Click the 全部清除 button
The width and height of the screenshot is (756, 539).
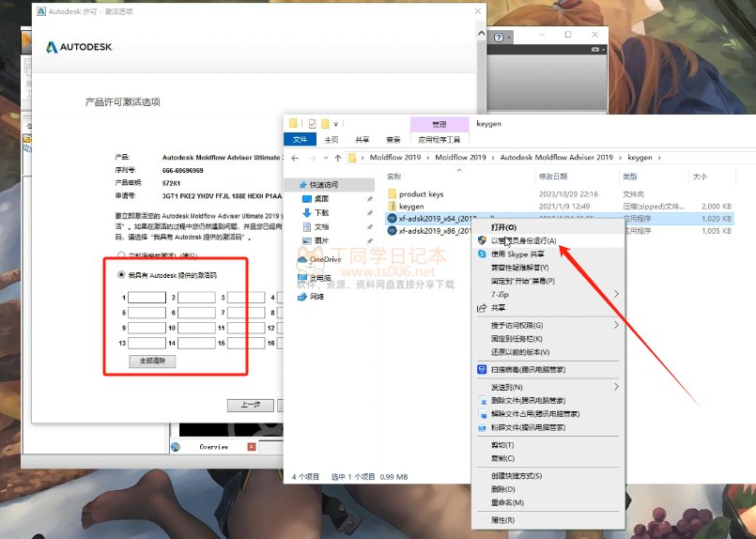point(152,361)
